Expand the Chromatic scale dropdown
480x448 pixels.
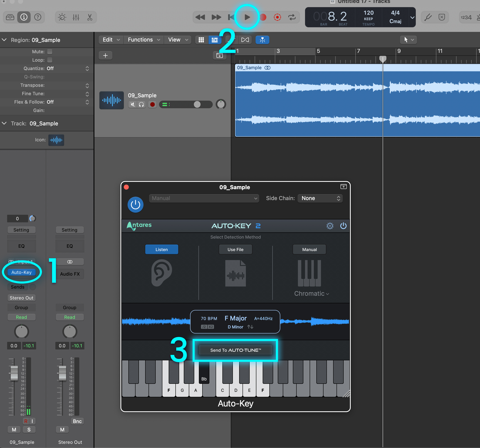click(x=311, y=293)
